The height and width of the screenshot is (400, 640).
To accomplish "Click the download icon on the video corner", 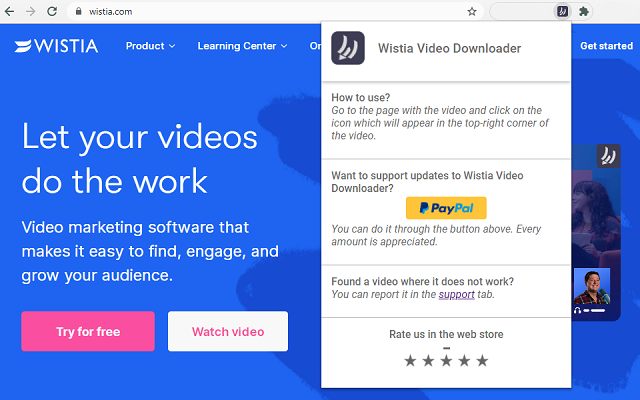I will click(609, 156).
